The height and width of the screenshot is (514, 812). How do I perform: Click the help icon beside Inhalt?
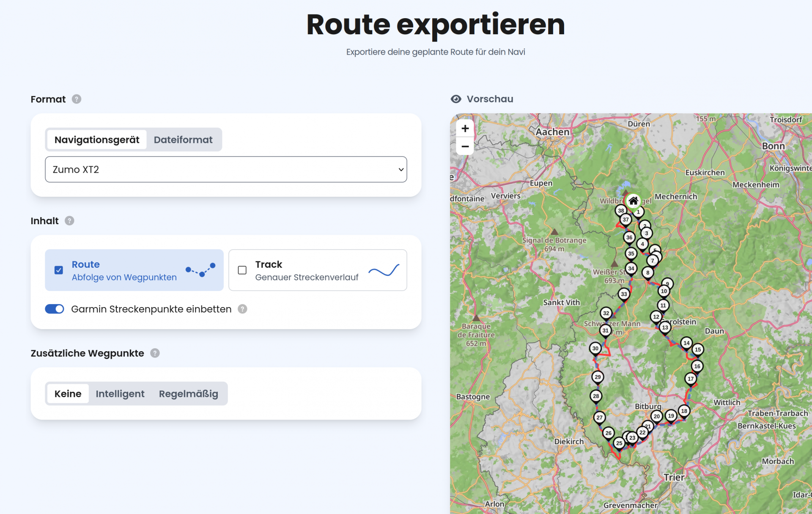[69, 221]
